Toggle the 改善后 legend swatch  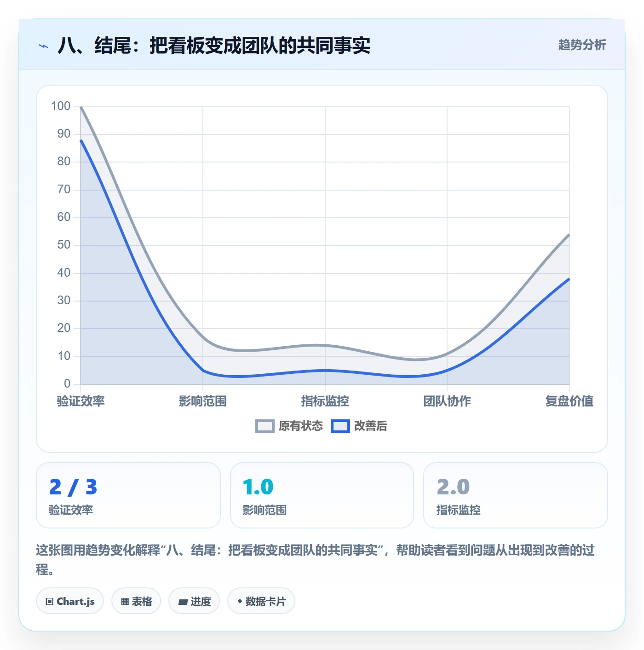pos(340,426)
